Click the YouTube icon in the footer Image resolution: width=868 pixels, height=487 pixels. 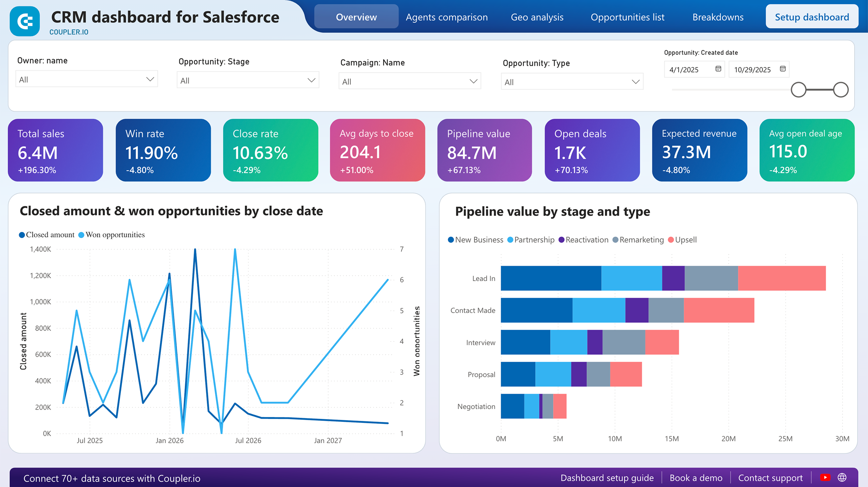(x=825, y=476)
